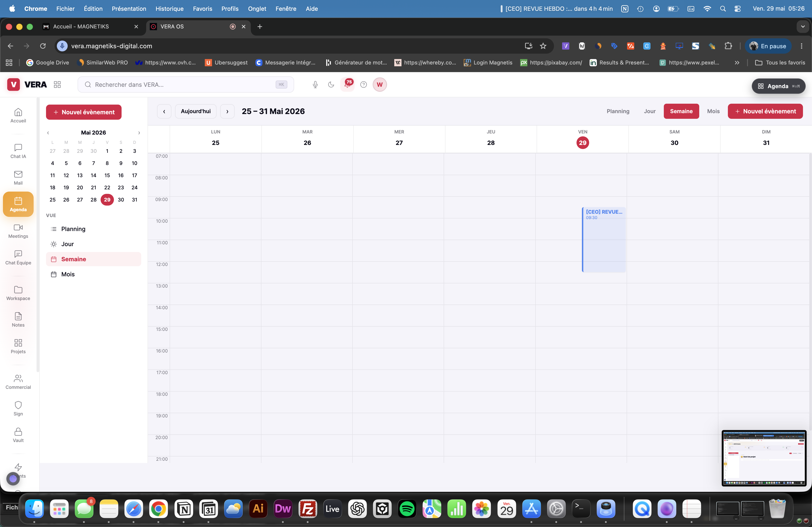This screenshot has height=527, width=812.
Task: Switch to Mois tab in toolbar
Action: click(713, 112)
